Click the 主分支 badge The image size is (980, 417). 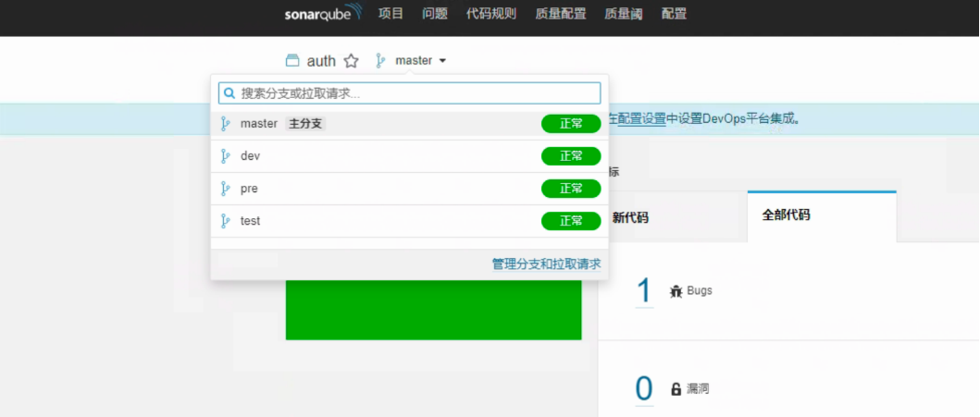click(x=305, y=124)
